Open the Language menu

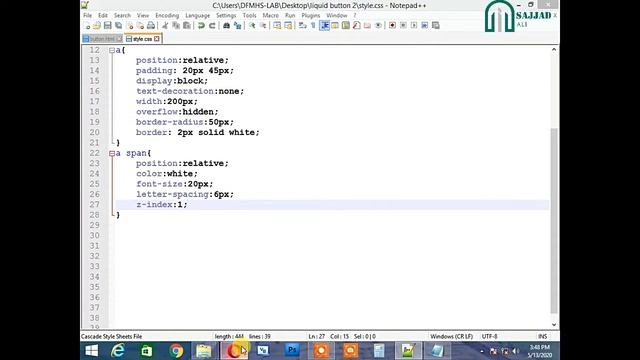click(x=198, y=15)
